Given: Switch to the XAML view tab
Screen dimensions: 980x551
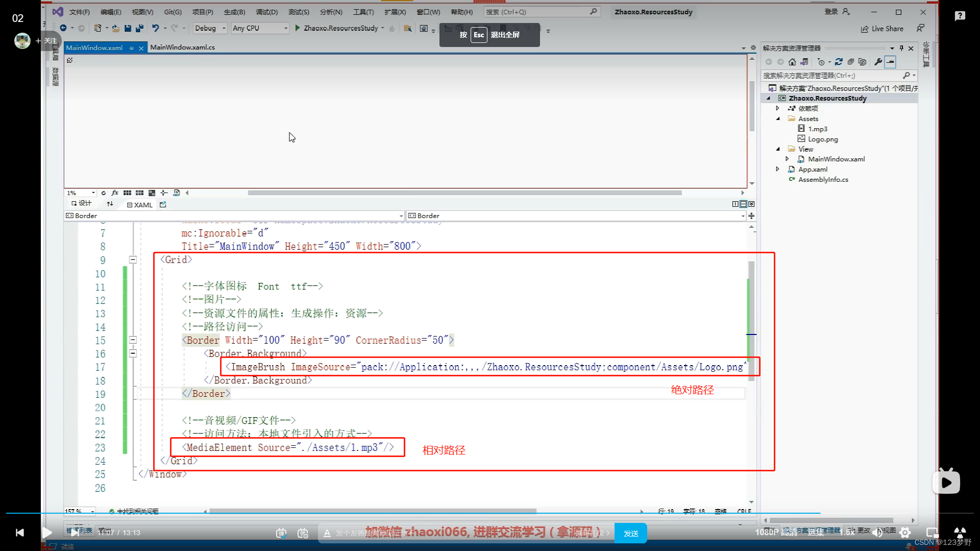Looking at the screenshot, I should tap(140, 204).
